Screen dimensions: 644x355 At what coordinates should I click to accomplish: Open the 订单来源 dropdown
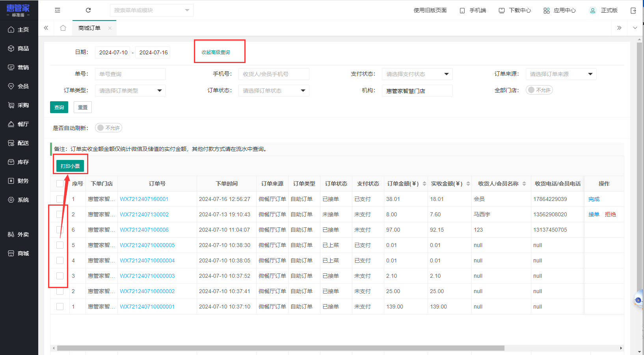pyautogui.click(x=561, y=74)
